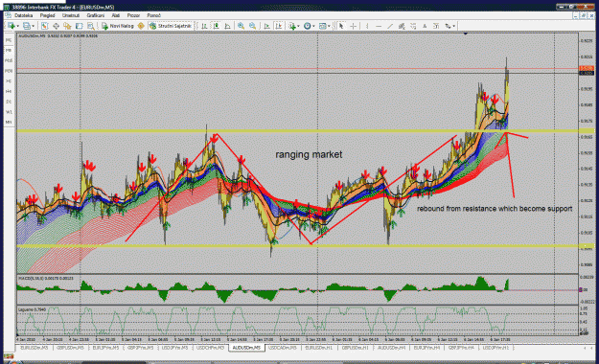The image size is (599, 364).
Task: Switch timeframe to M30
Action: coord(9,71)
